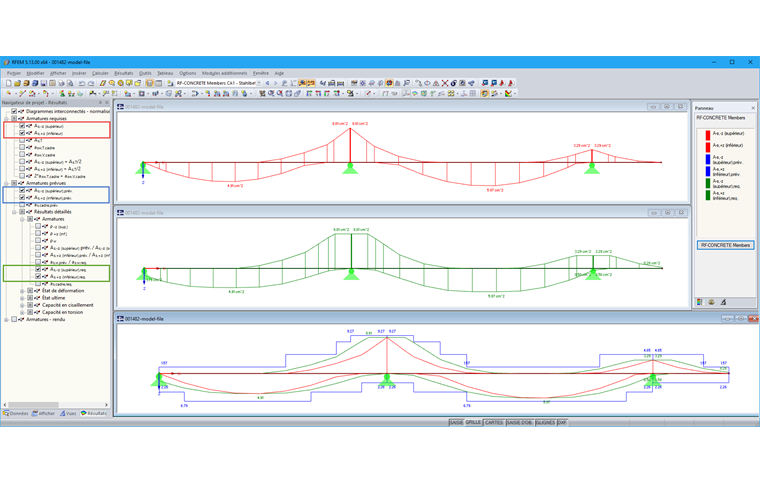Open the RF-CONCRETE Members CA1 load case dropdown
Image resolution: width=760 pixels, height=483 pixels.
259,83
